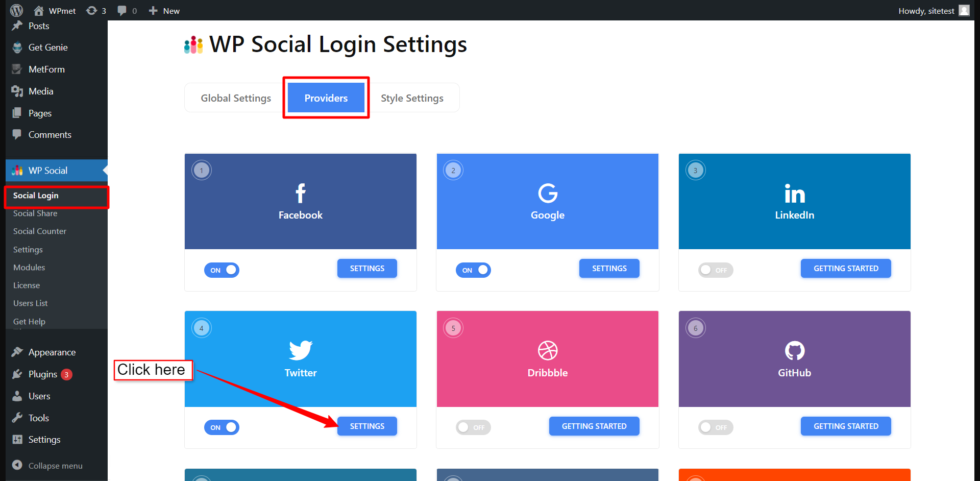Open Social Counter submenu item

point(40,231)
